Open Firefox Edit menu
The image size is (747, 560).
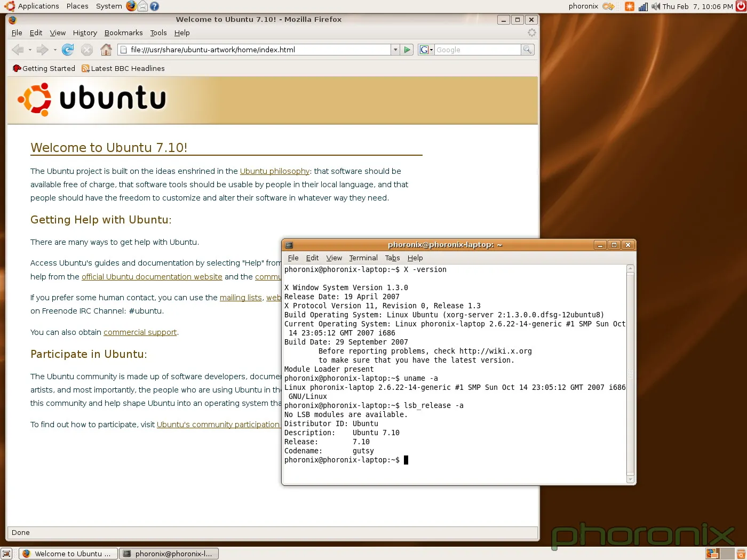pyautogui.click(x=36, y=33)
